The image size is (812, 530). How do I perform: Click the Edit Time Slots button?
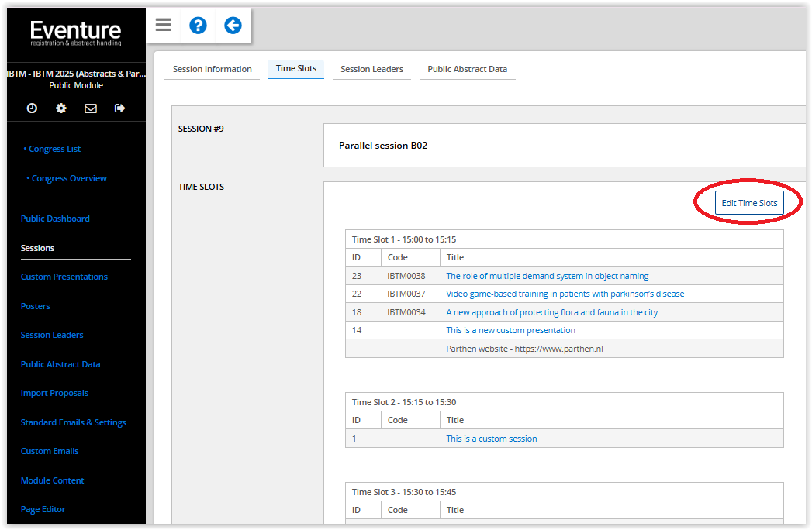pyautogui.click(x=748, y=203)
